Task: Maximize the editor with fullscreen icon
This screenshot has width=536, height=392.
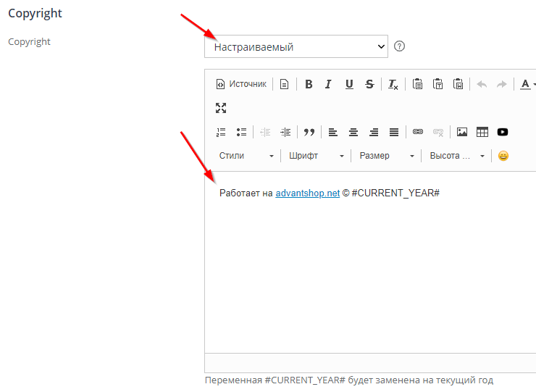Action: (x=221, y=108)
